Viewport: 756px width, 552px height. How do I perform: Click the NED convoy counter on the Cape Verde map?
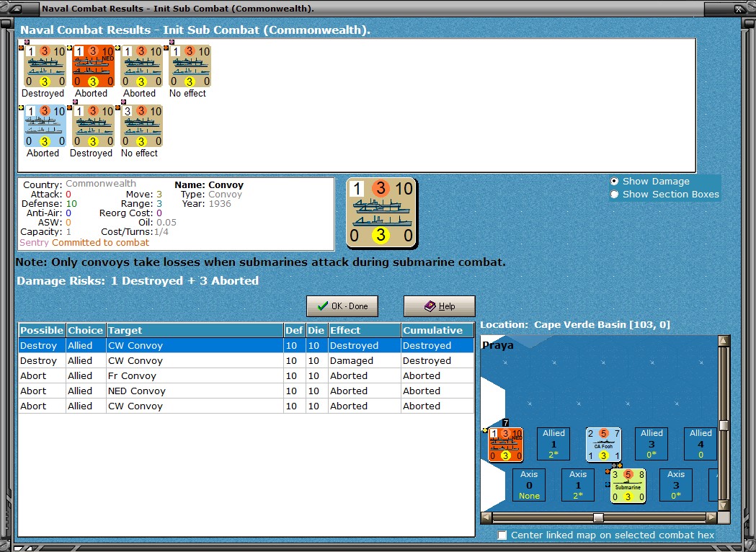tap(505, 445)
